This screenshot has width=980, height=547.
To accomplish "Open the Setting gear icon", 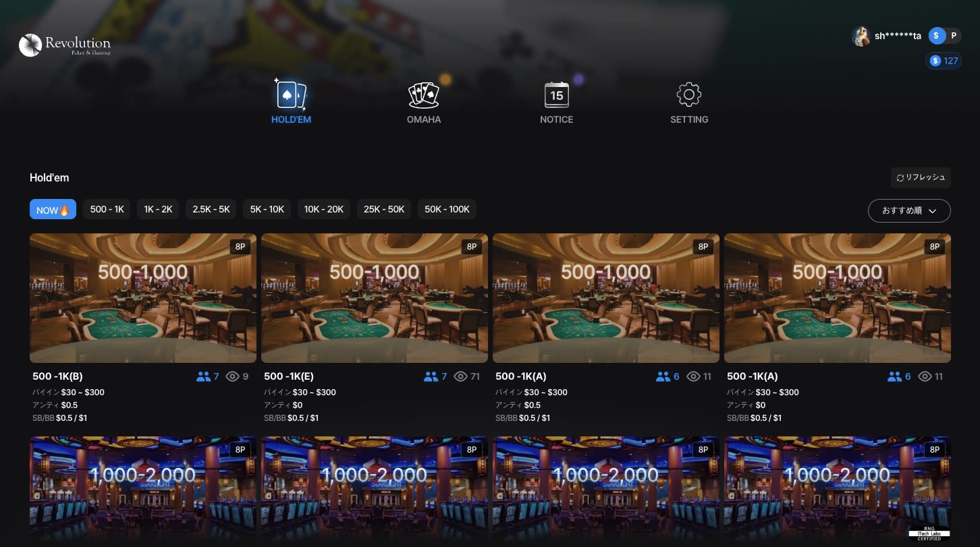I will click(689, 95).
